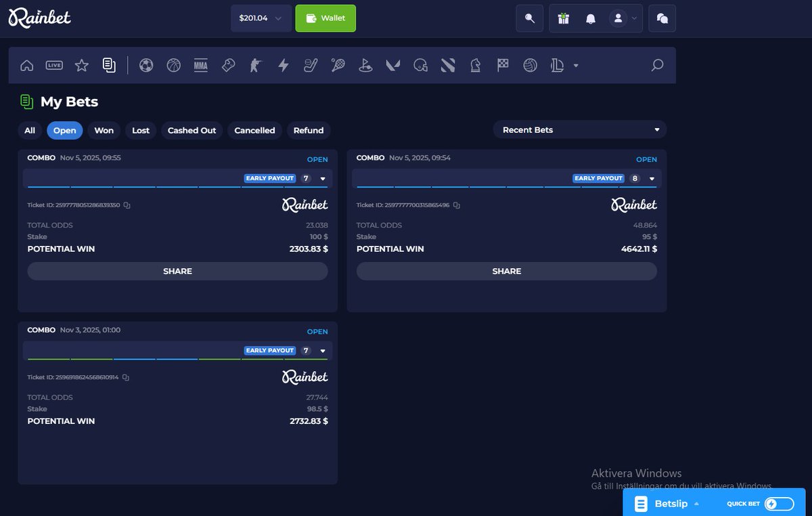Switch to Cancelled bets tab
The height and width of the screenshot is (516, 812).
pos(255,130)
